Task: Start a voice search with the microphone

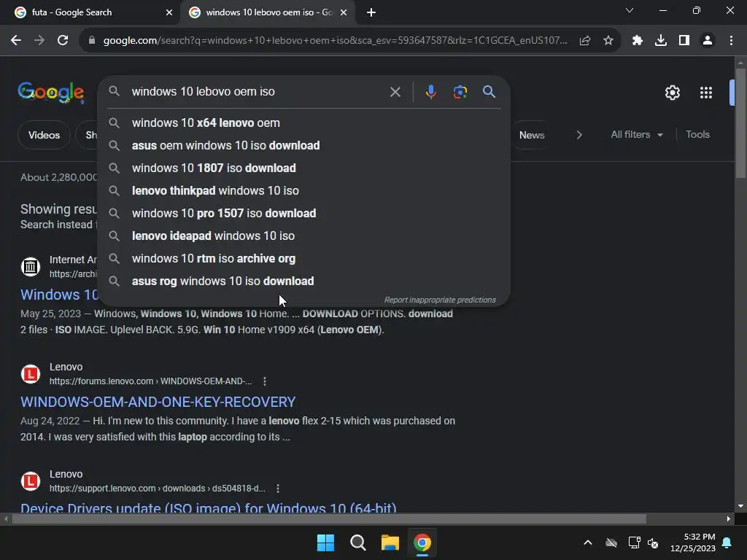Action: 430,91
